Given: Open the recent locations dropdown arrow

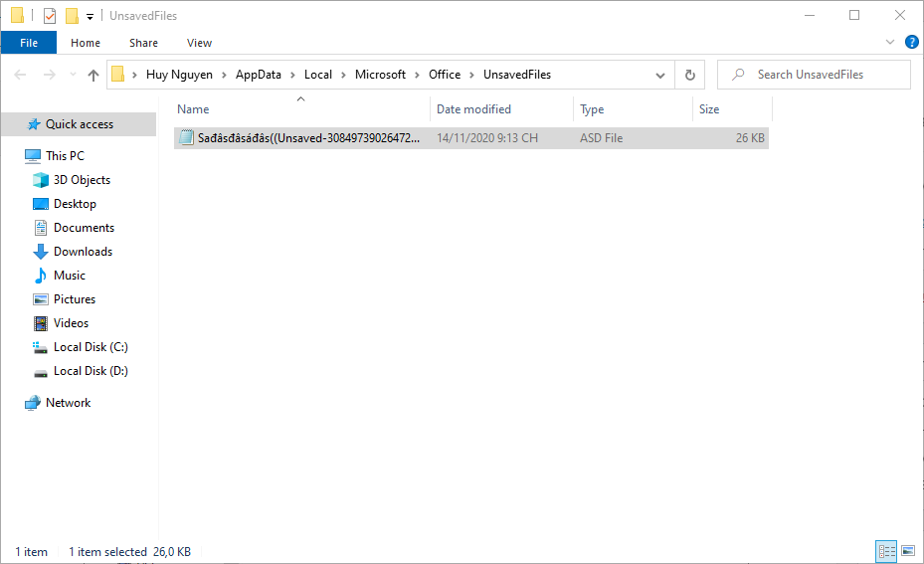Looking at the screenshot, I should (x=73, y=75).
